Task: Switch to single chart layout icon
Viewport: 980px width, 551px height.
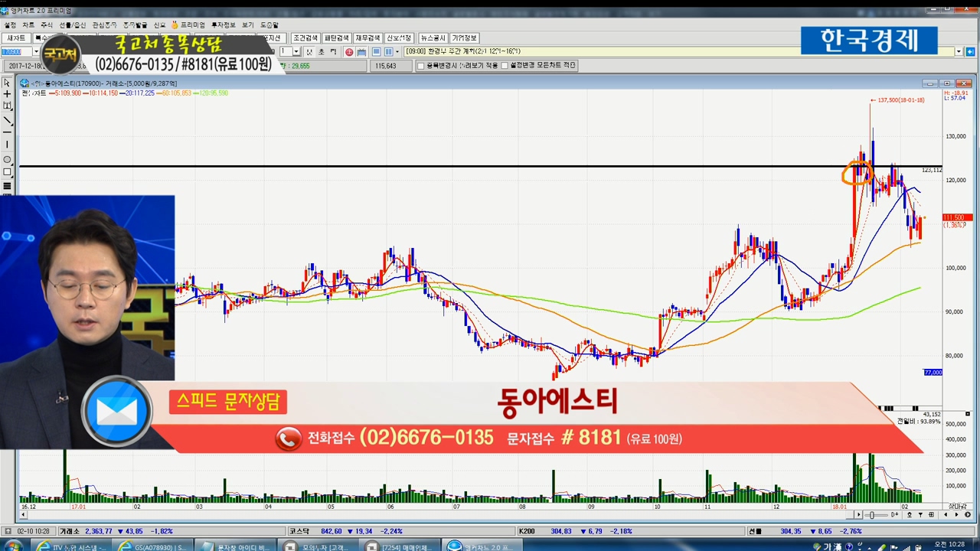Action: click(x=377, y=52)
